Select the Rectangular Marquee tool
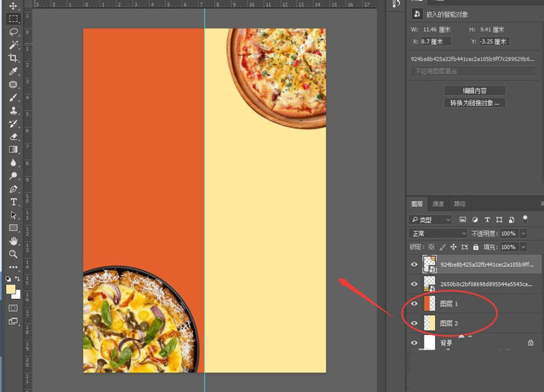 [x=13, y=19]
